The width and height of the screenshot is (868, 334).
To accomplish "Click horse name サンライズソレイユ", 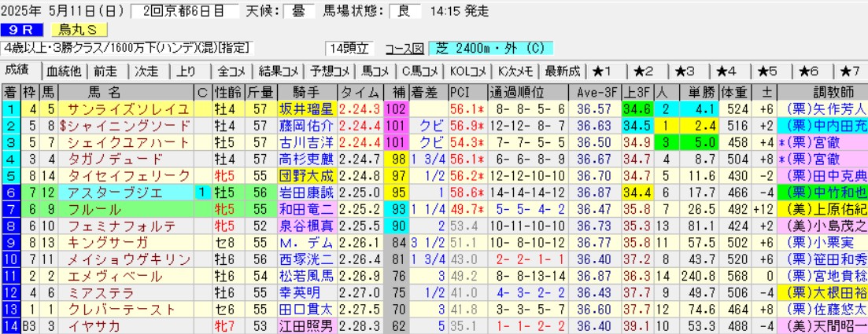I will (127, 108).
